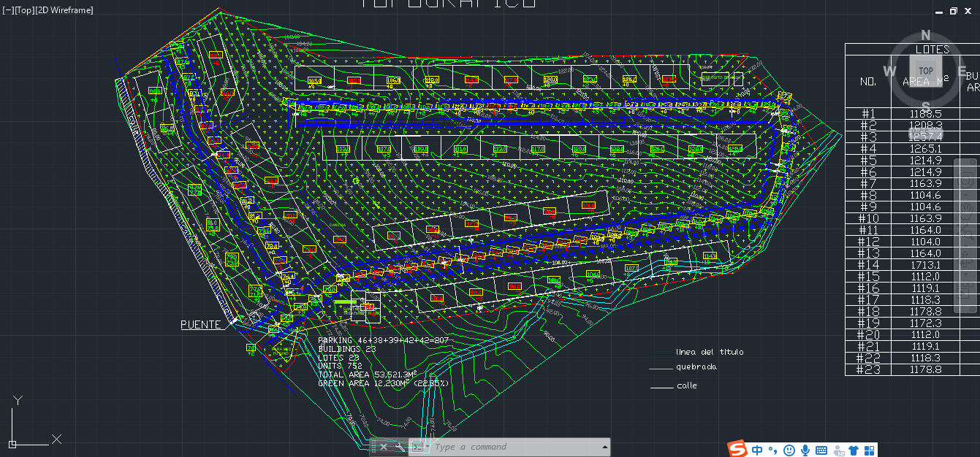
Task: Open the 2D Wireframe visual style menu
Action: pyautogui.click(x=65, y=10)
